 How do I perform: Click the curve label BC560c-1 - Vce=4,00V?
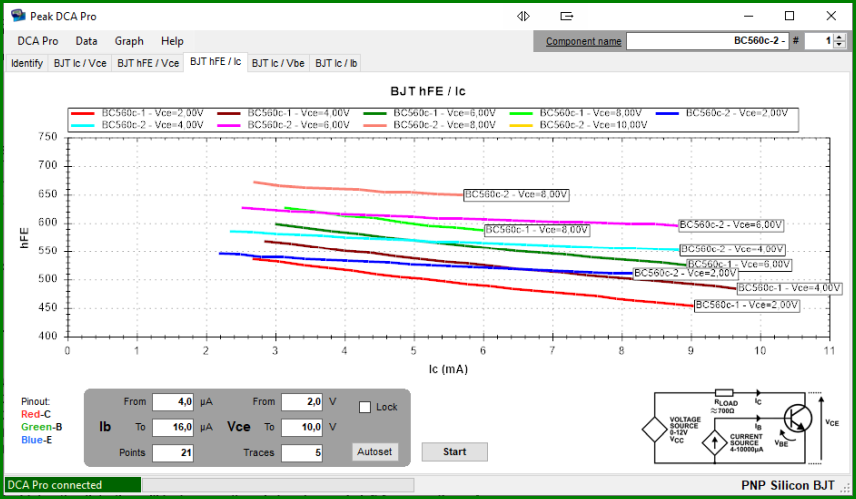(789, 288)
